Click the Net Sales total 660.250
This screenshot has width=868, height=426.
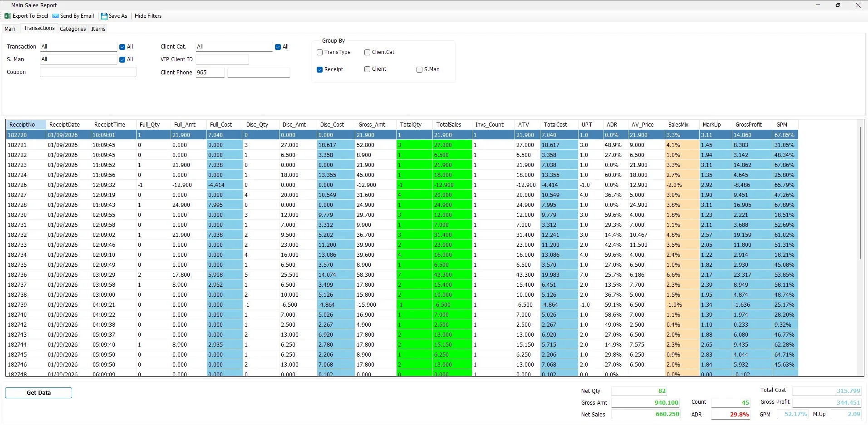pos(646,414)
